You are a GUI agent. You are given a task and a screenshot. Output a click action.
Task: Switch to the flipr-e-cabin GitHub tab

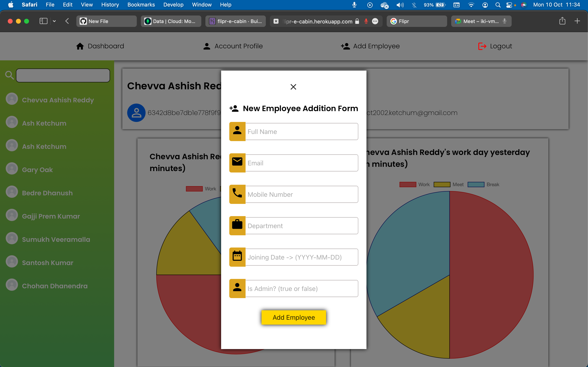[x=235, y=21]
